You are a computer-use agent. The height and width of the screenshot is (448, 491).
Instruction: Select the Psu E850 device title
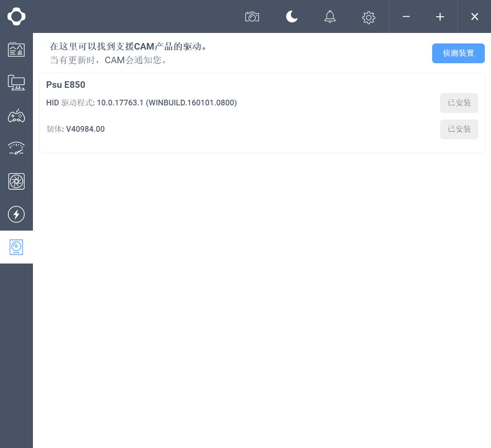(x=65, y=84)
